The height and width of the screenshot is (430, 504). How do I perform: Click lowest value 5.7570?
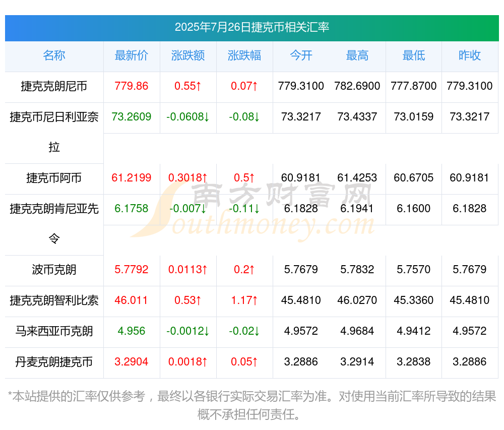point(414,270)
